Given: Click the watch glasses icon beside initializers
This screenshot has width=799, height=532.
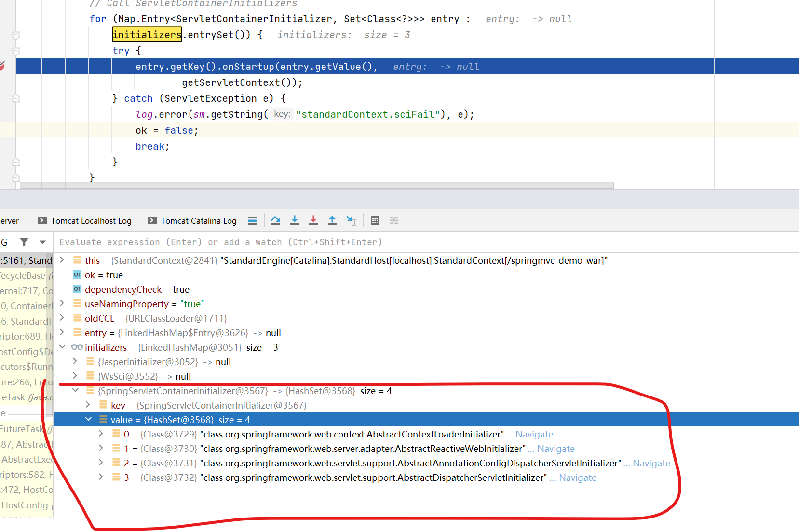Looking at the screenshot, I should [x=77, y=347].
